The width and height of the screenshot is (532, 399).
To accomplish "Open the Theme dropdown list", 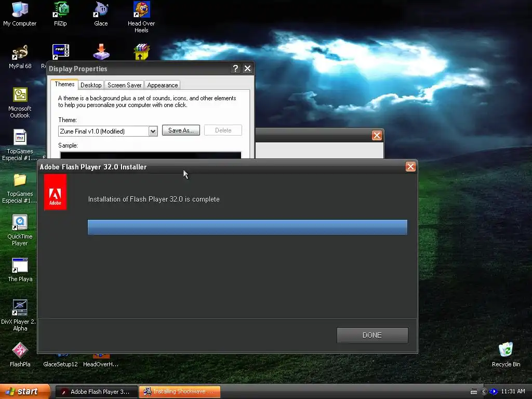I will (x=153, y=131).
